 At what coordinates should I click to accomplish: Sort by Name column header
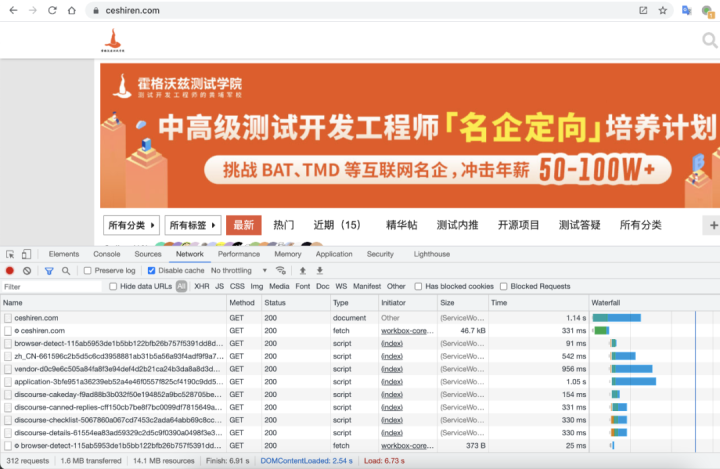[113, 303]
